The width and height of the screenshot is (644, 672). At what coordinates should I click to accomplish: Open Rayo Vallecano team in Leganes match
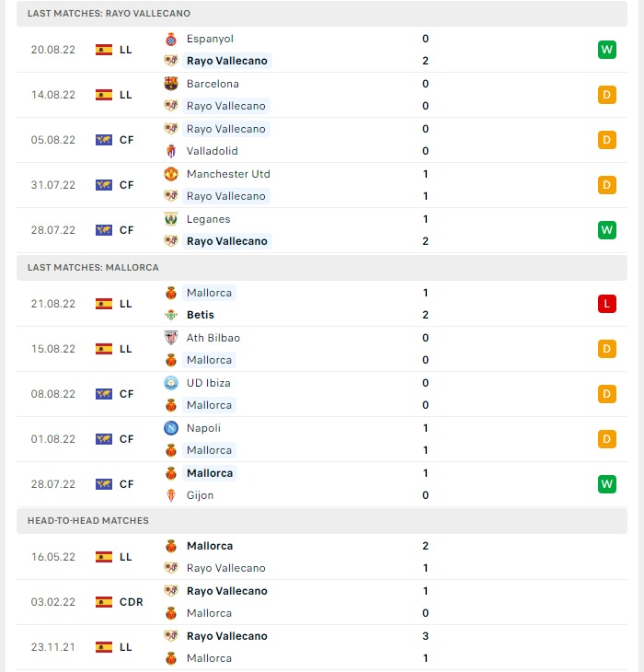(x=227, y=241)
